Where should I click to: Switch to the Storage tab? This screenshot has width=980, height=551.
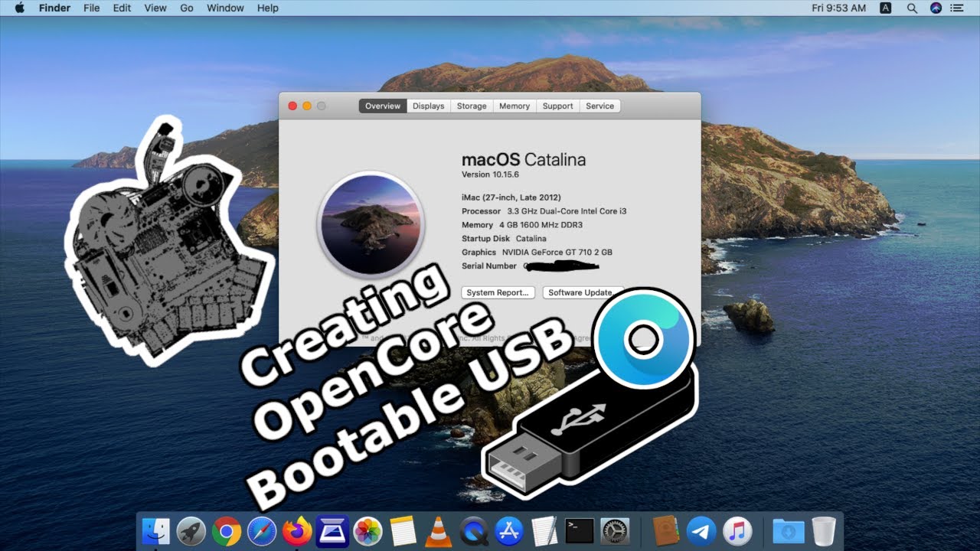click(x=472, y=106)
